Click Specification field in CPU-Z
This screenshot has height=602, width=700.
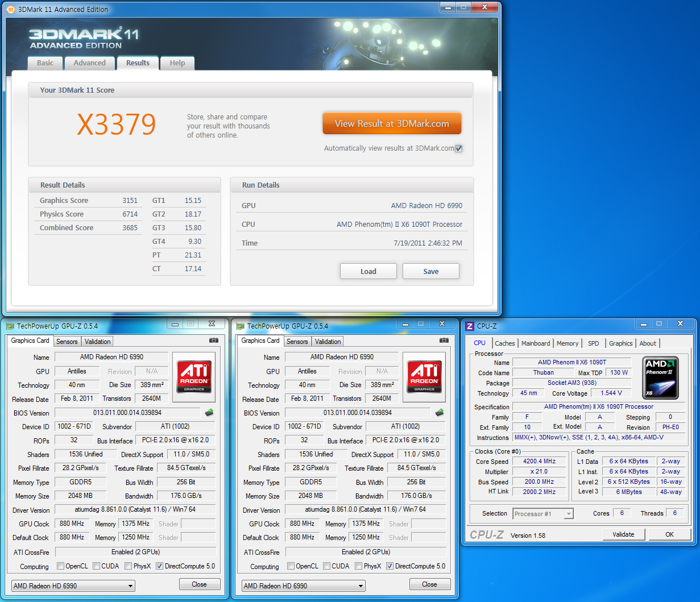(599, 407)
